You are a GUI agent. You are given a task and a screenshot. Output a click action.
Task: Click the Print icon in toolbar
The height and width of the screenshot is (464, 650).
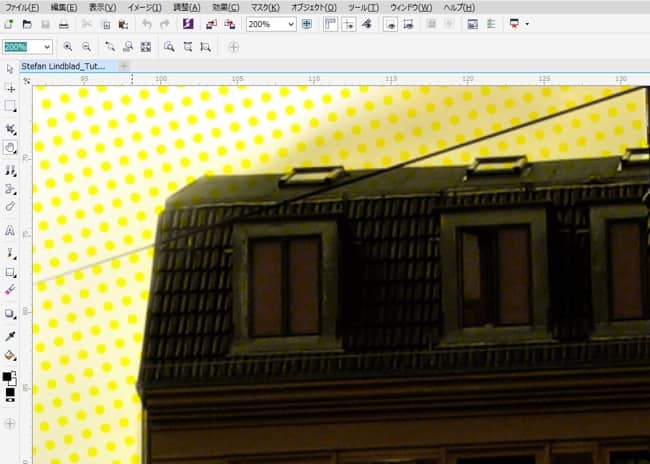(x=64, y=23)
